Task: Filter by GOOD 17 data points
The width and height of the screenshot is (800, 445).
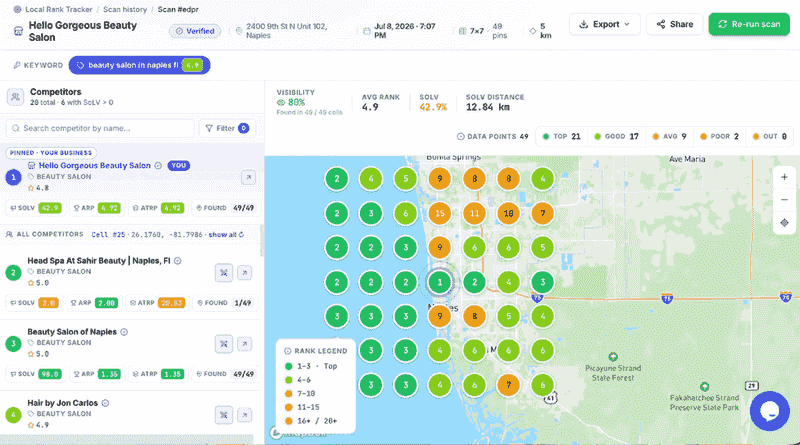Action: click(x=616, y=136)
